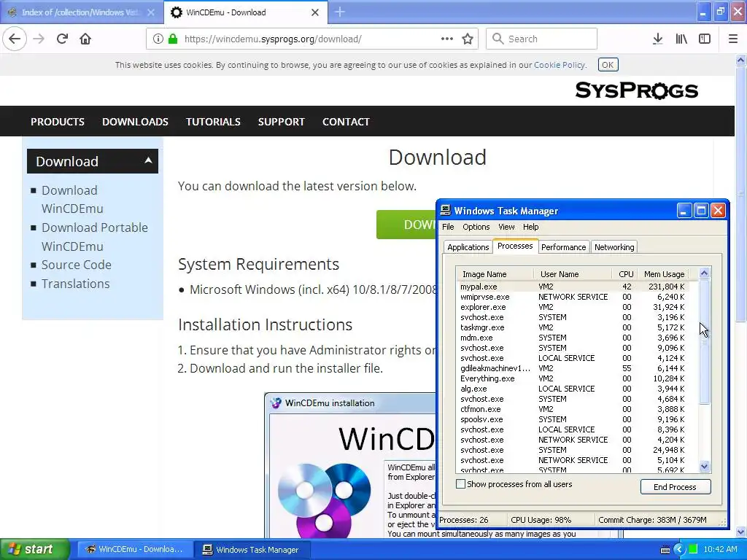Open a new browser tab

pos(340,12)
